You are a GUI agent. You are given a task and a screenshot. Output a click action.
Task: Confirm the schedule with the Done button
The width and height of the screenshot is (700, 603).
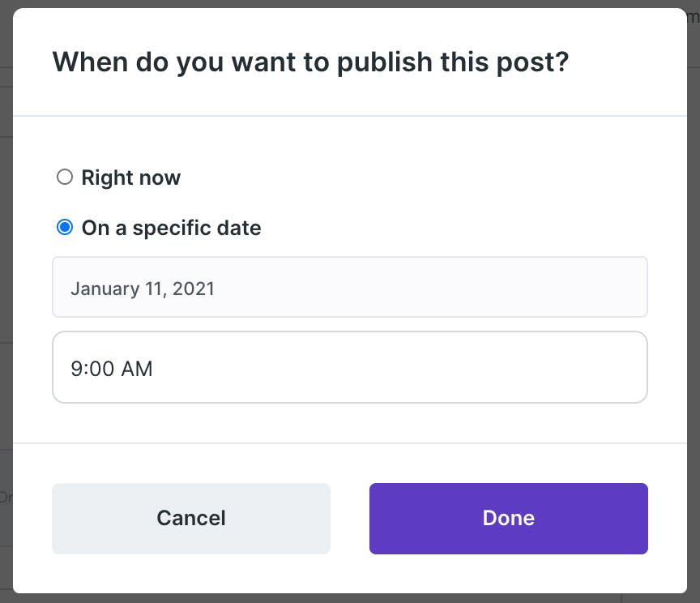pyautogui.click(x=509, y=519)
